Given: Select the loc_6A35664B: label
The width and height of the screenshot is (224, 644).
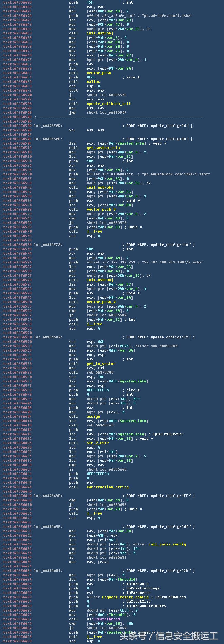Looking at the screenshot, I should click(x=48, y=496).
